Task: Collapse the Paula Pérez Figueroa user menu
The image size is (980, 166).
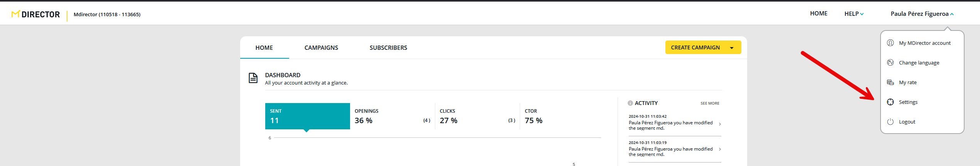Action: [922, 14]
